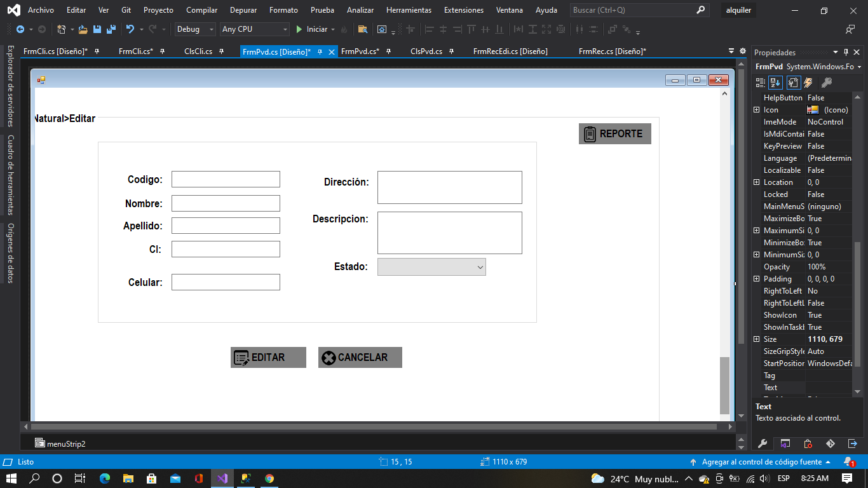Image resolution: width=868 pixels, height=488 pixels.
Task: Click the Dirección text box
Action: click(450, 187)
